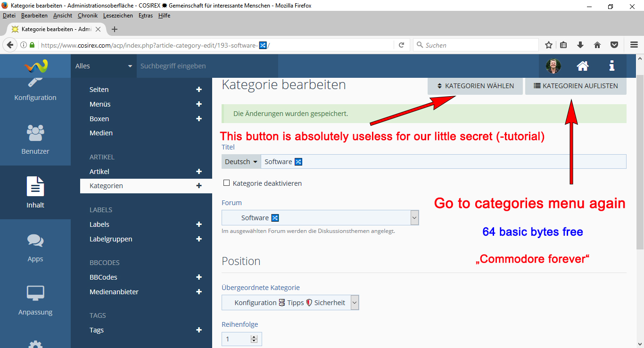Click the plus icon next to Seiten
This screenshot has width=644, height=348.
(x=199, y=90)
